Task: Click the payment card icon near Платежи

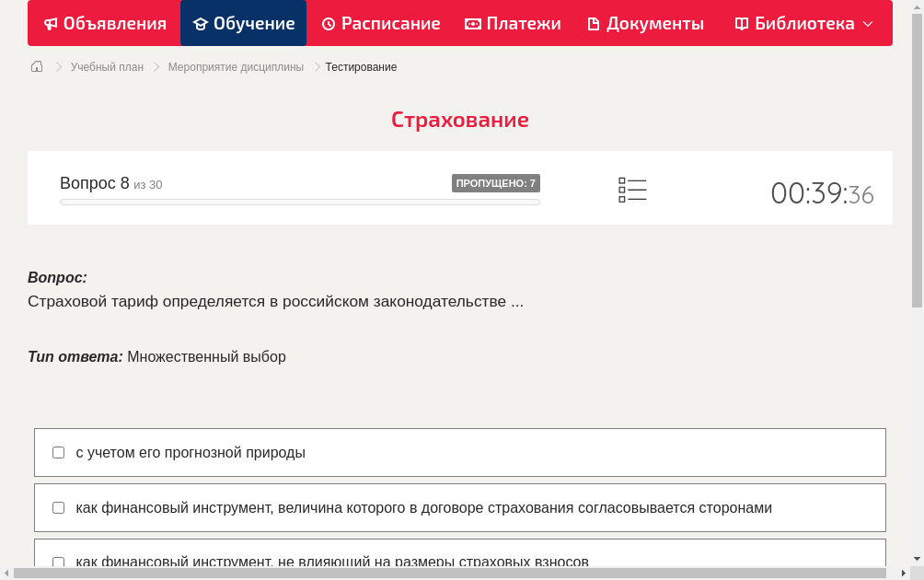Action: tap(471, 23)
